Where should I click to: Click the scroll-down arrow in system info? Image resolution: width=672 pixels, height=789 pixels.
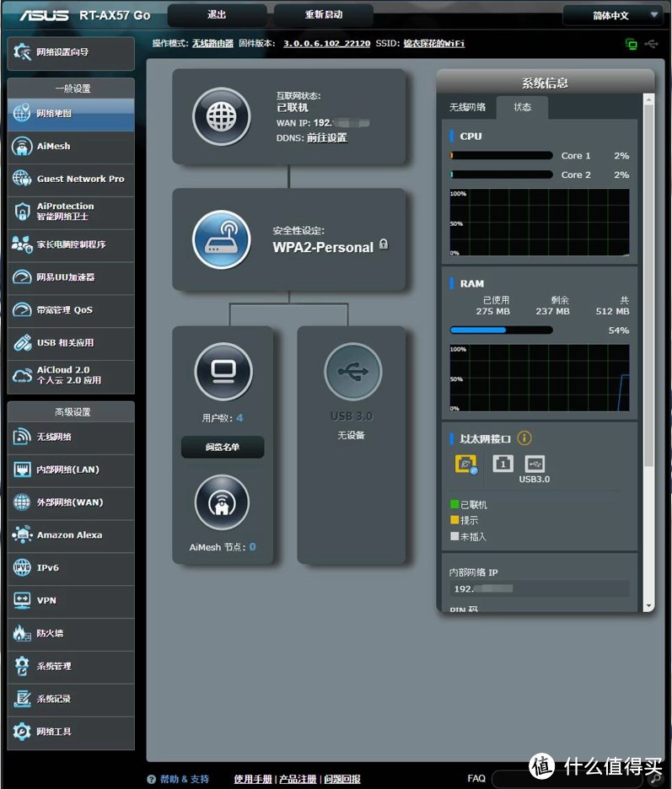tap(649, 605)
